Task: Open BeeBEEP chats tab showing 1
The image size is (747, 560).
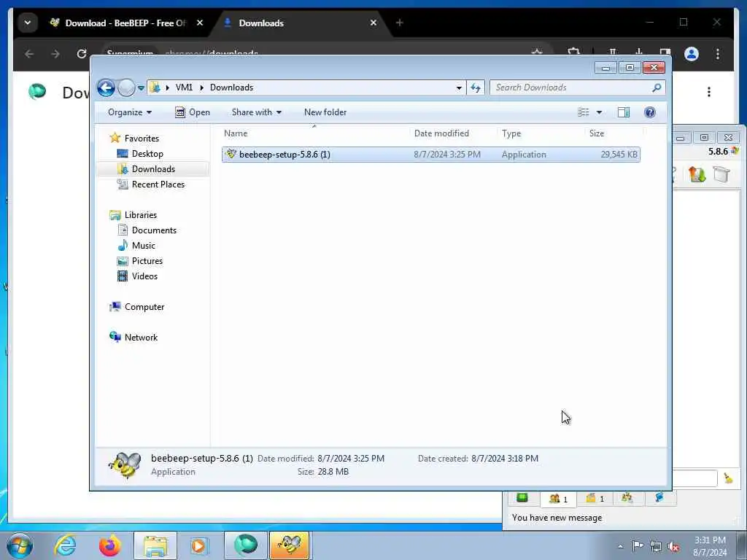Action: [595, 499]
